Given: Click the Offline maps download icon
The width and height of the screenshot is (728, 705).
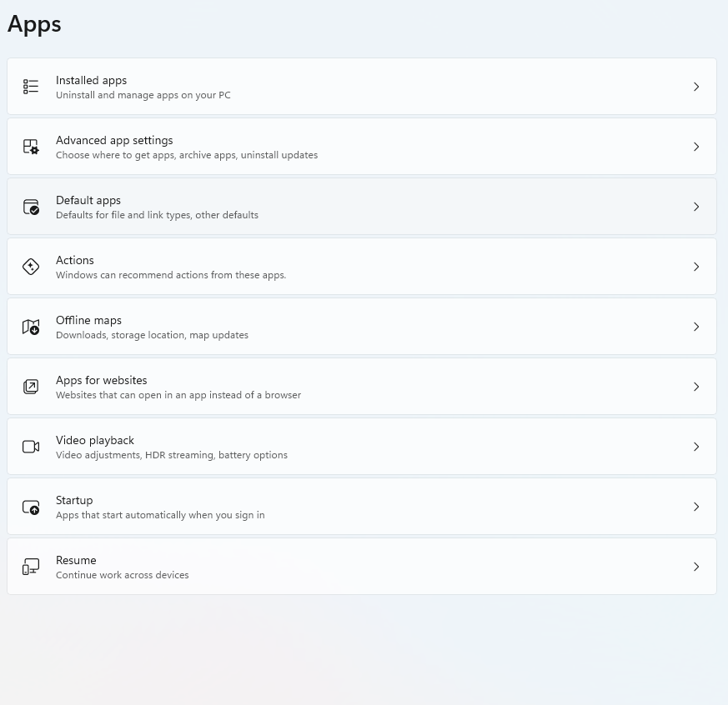Looking at the screenshot, I should (31, 327).
